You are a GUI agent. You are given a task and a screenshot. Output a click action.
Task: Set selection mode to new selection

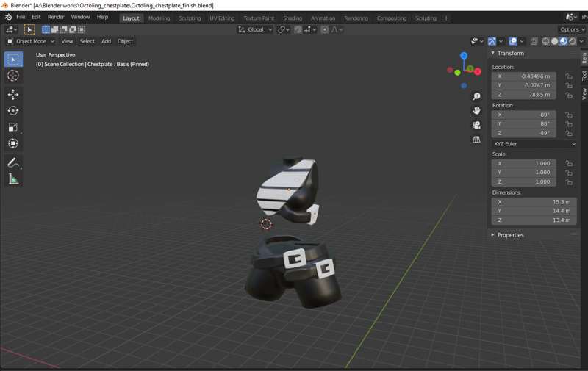46,29
